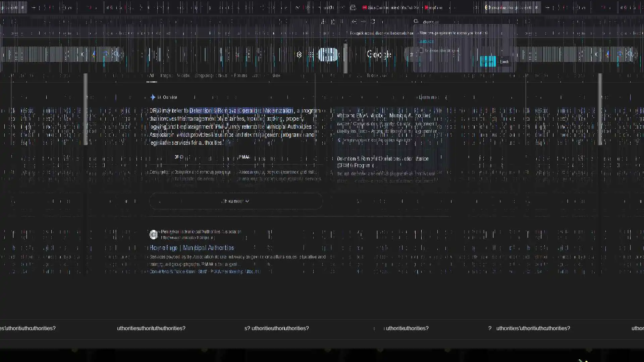The width and height of the screenshot is (644, 362).
Task: Click the Block button in the location prompt
Action: pyautogui.click(x=504, y=62)
